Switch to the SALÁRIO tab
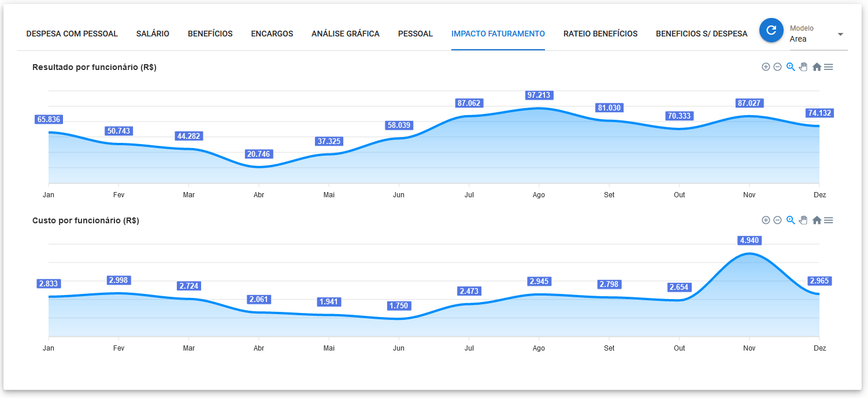The image size is (868, 398). (153, 34)
